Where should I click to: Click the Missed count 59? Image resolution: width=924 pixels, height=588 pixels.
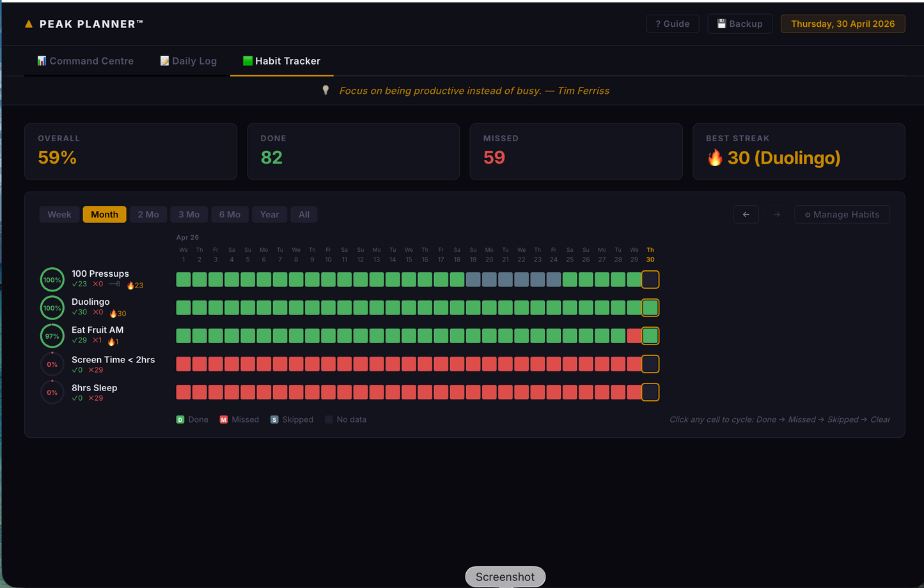point(494,157)
